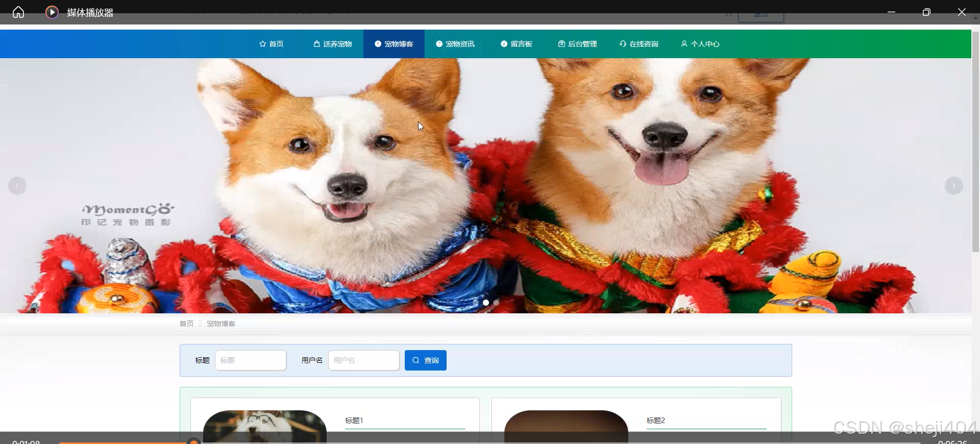The height and width of the screenshot is (444, 980).
Task: Select the third carousel indicator dot
Action: coord(496,303)
